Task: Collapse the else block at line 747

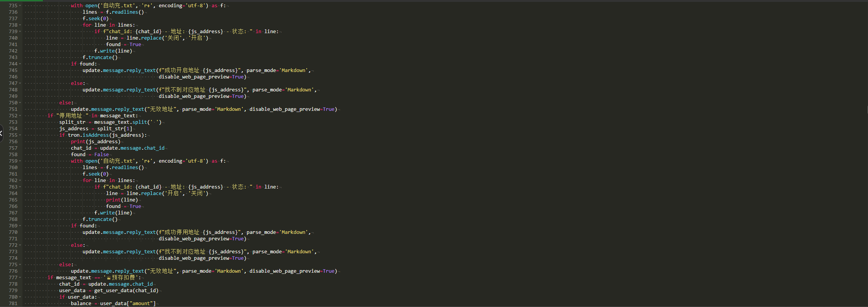Action: click(20, 83)
